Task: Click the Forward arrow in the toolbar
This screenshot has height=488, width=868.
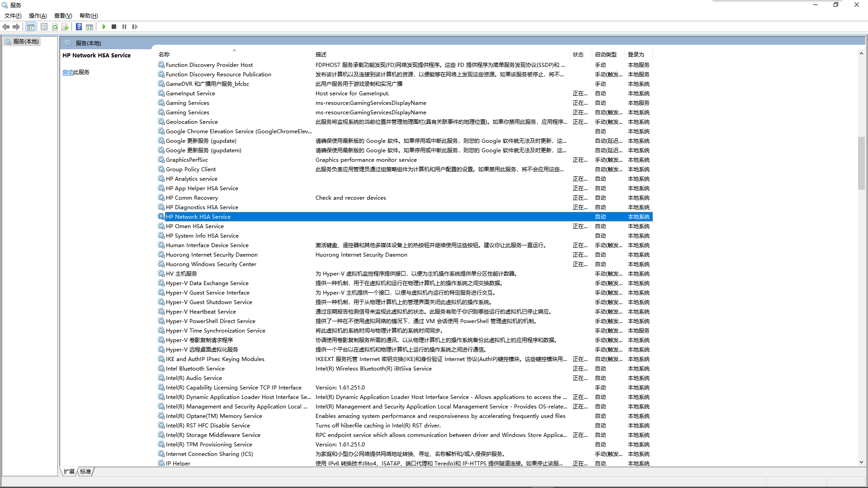Action: pyautogui.click(x=16, y=27)
